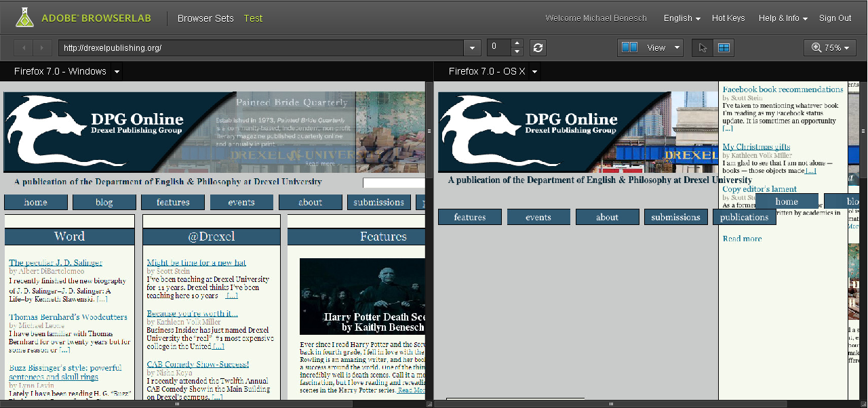Switch to the Test tab

[x=253, y=18]
